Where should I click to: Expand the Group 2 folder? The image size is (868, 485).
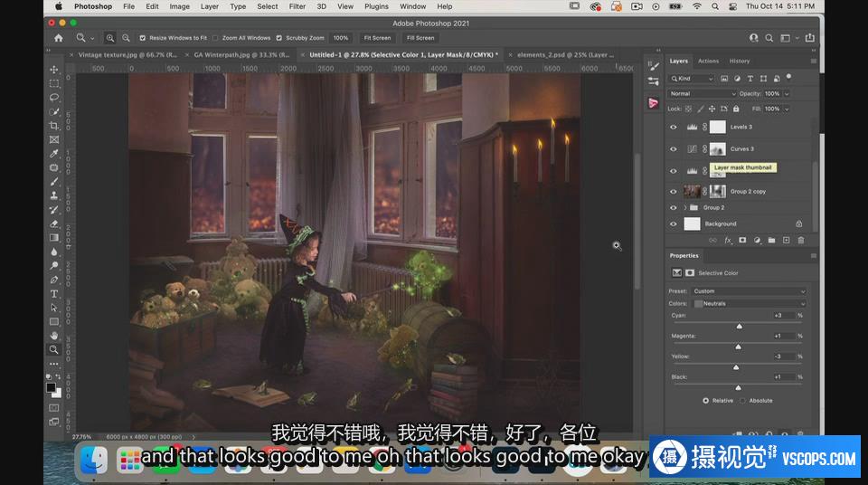[x=685, y=208]
